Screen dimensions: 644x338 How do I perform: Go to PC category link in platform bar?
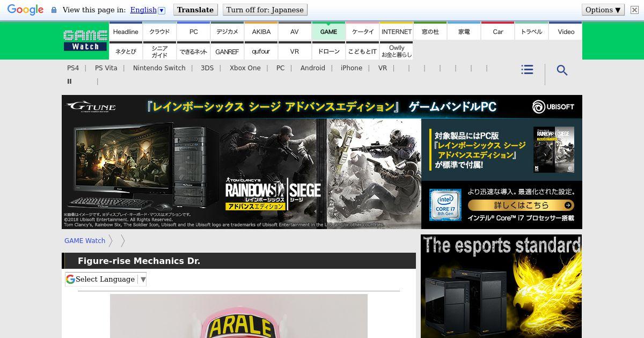(x=281, y=68)
